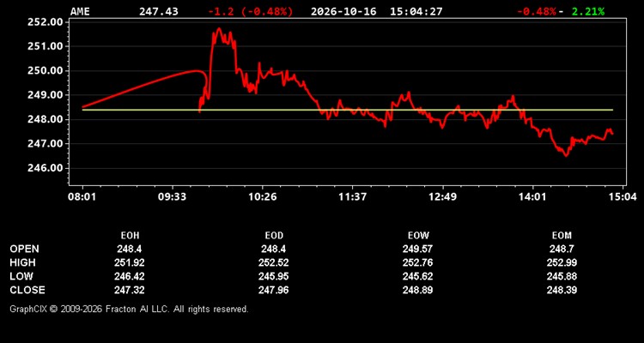The width and height of the screenshot is (644, 343).
Task: Click EOM high value 252.99
Action: (x=562, y=262)
